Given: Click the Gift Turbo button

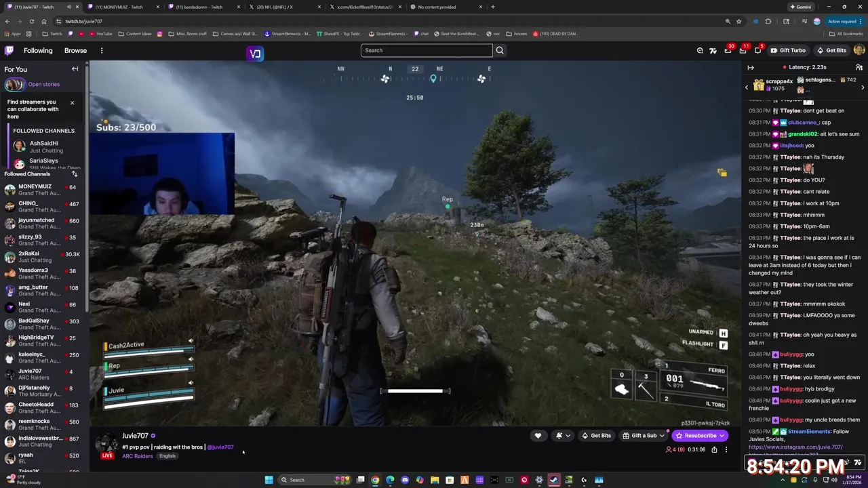Looking at the screenshot, I should (787, 50).
